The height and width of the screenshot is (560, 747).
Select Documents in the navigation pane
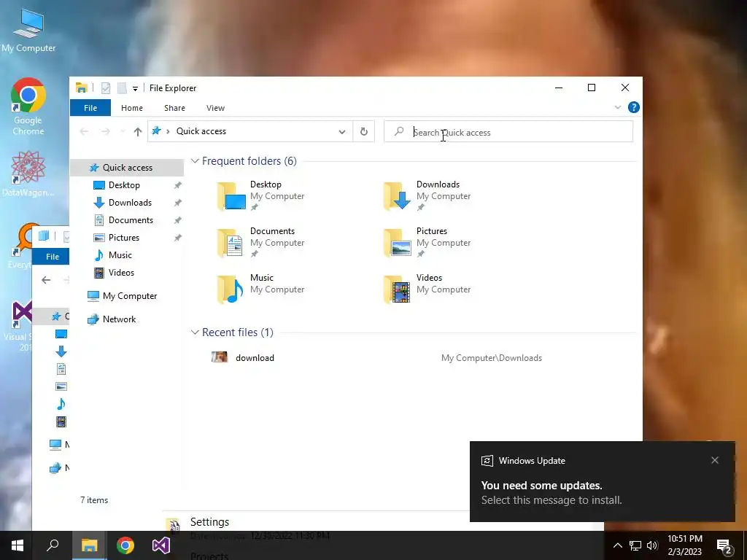131,220
